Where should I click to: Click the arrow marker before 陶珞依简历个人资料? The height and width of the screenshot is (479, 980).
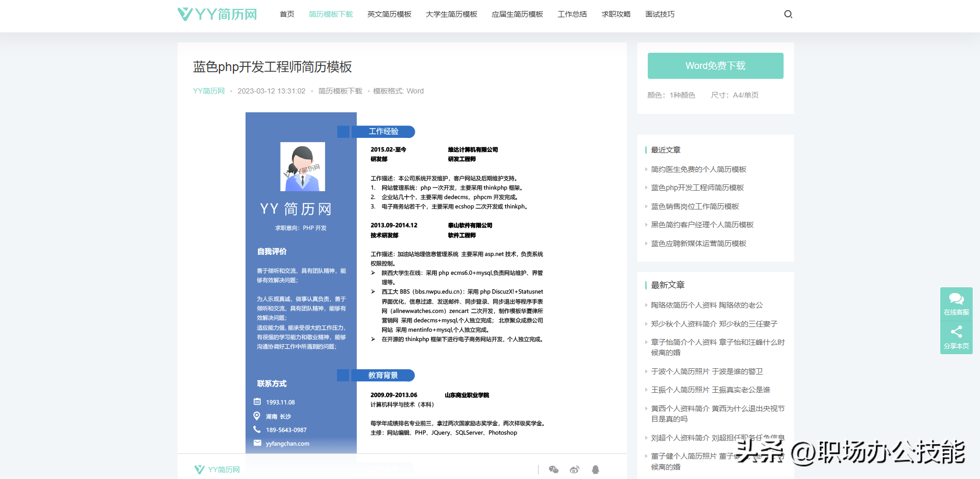[647, 305]
